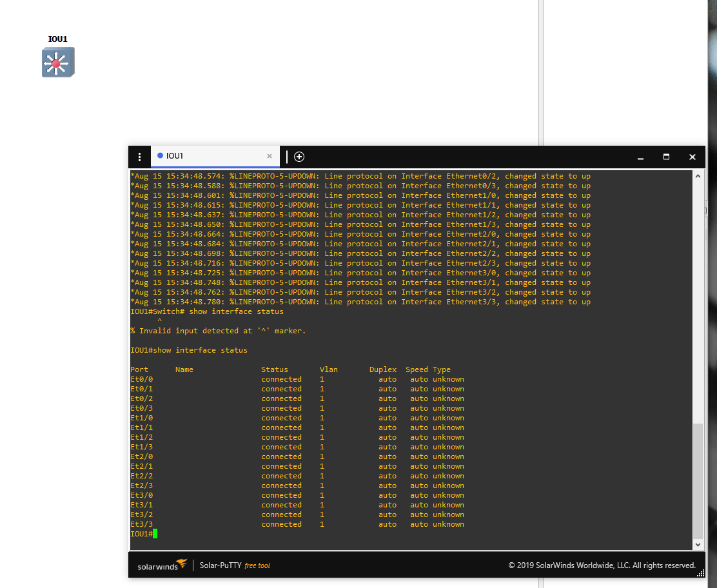The height and width of the screenshot is (588, 717).
Task: Open the three-dot Solar-PuTTY menu
Action: (139, 157)
